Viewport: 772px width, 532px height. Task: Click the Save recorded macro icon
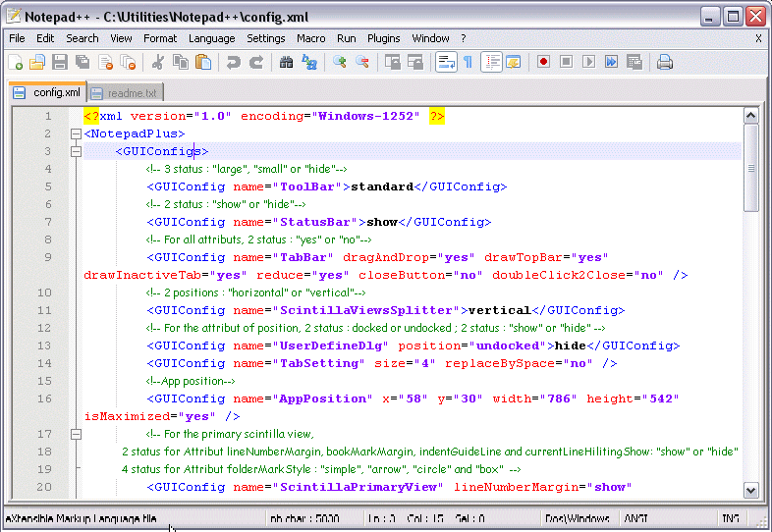(x=634, y=63)
